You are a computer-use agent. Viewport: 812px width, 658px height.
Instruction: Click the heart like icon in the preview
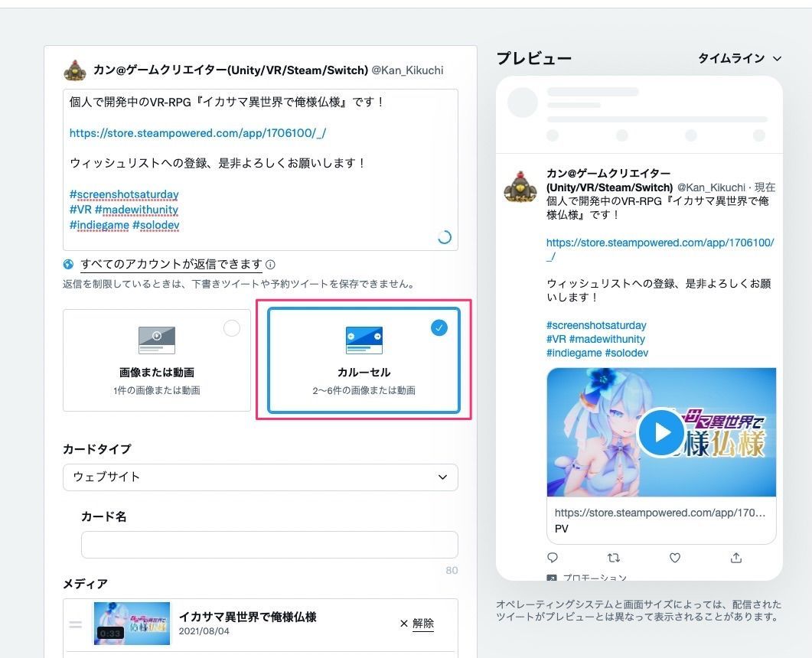click(x=675, y=558)
